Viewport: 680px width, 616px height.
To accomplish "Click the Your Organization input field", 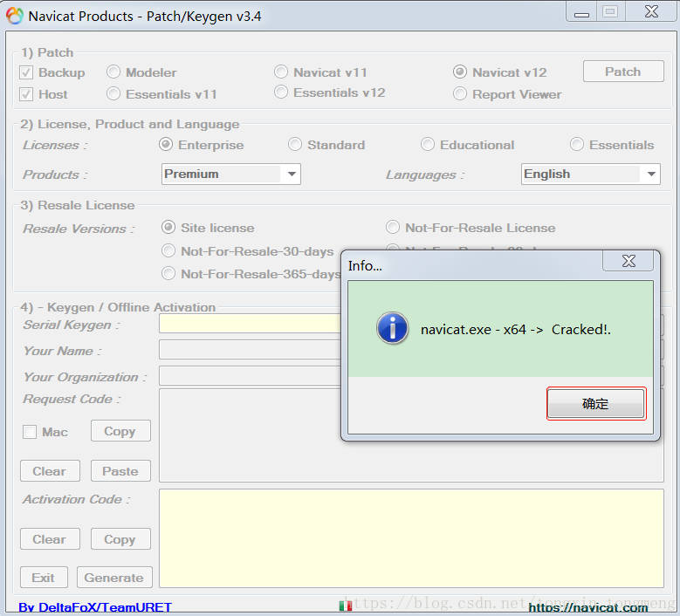I will pos(251,375).
